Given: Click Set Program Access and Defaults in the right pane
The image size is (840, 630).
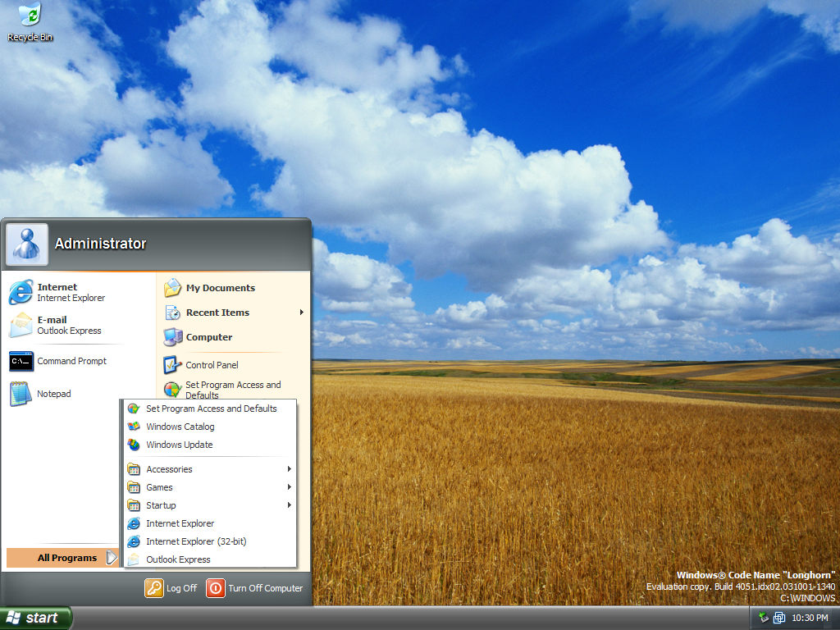Looking at the screenshot, I should tap(233, 390).
